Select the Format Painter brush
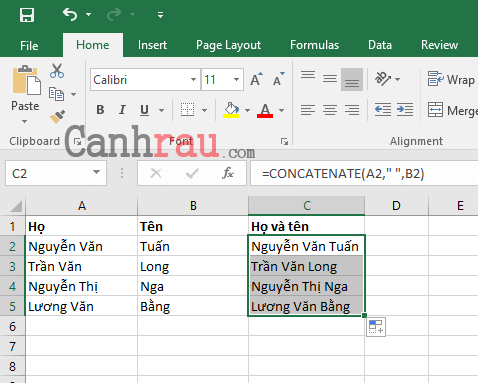This screenshot has width=478, height=383. pos(57,117)
